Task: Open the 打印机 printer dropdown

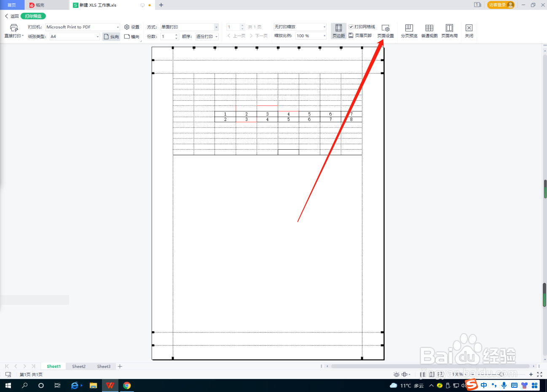Action: [83, 27]
